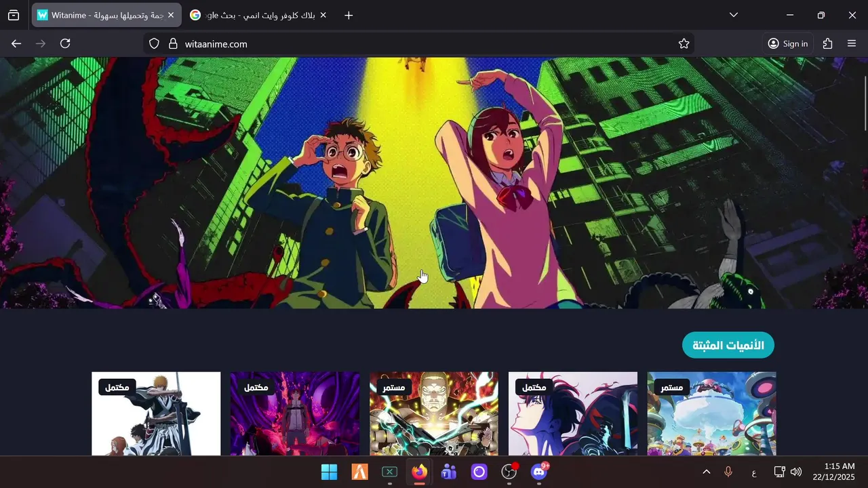868x488 pixels.
Task: Open the Windows Start menu
Action: [x=329, y=472]
